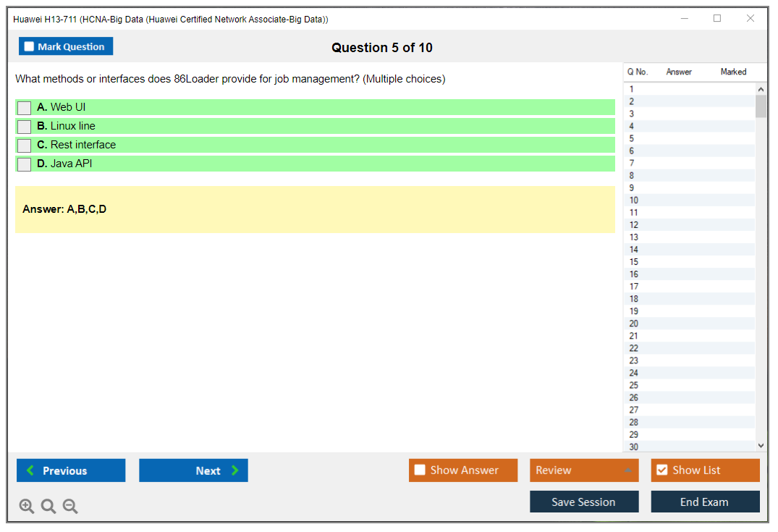Disable the Show List checkbox
This screenshot has height=532, width=778.
click(x=661, y=470)
